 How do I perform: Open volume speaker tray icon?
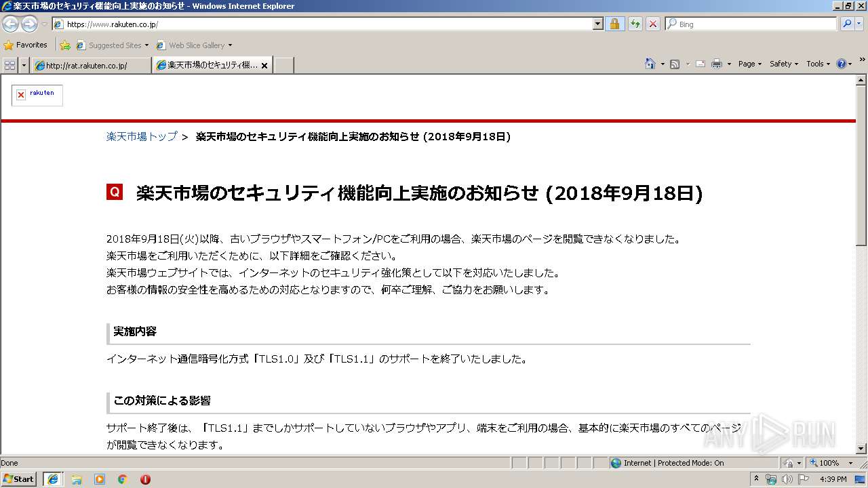pyautogui.click(x=787, y=479)
